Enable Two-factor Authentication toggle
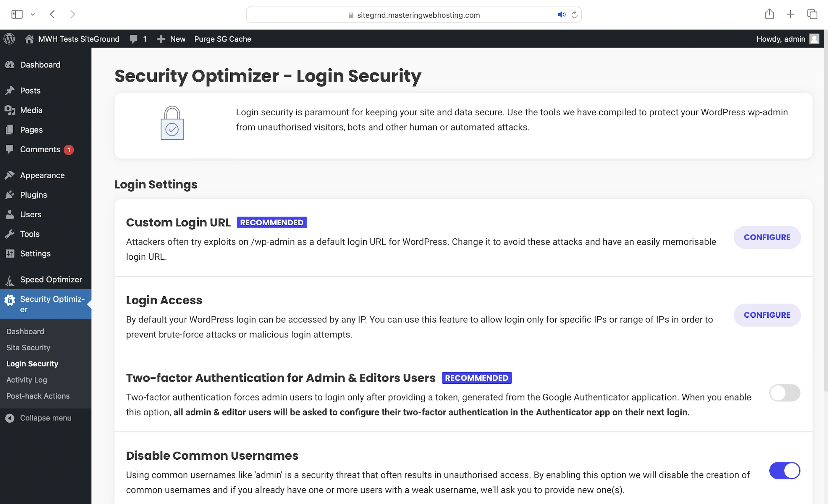This screenshot has height=504, width=828. click(784, 393)
